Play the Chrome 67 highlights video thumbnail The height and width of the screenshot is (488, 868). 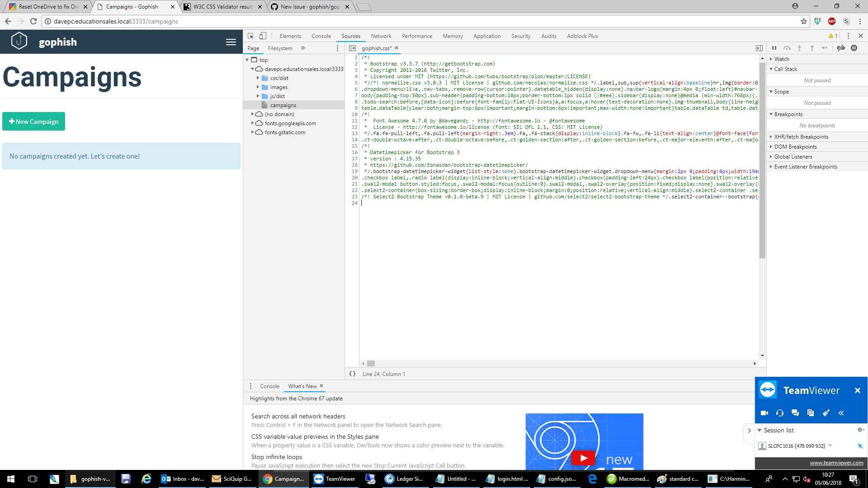584,457
